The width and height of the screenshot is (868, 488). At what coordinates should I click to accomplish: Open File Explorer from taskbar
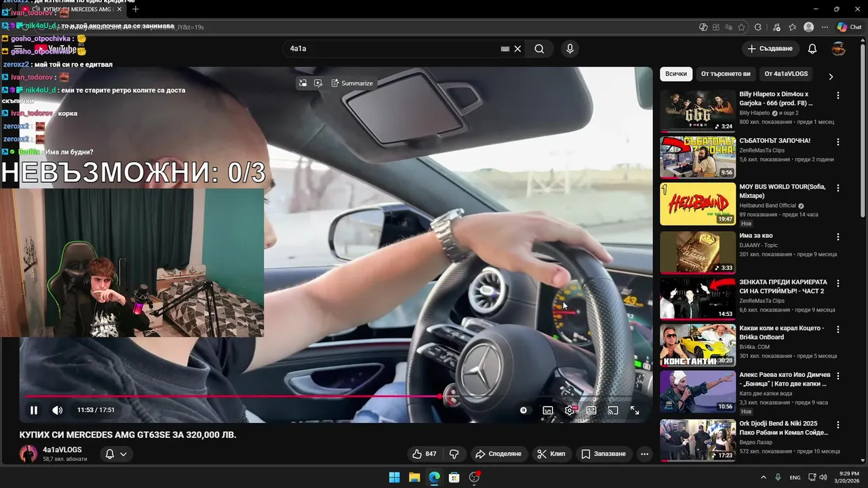(414, 477)
